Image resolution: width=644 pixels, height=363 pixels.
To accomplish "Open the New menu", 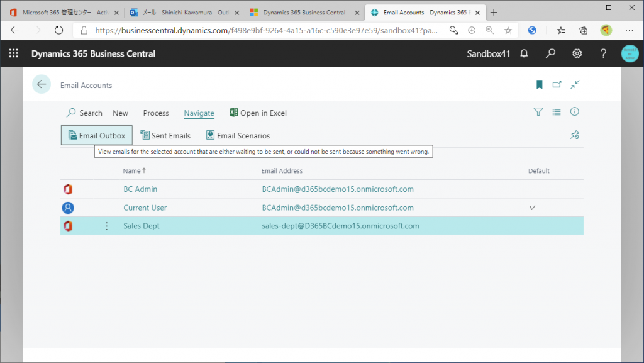I will [x=120, y=113].
